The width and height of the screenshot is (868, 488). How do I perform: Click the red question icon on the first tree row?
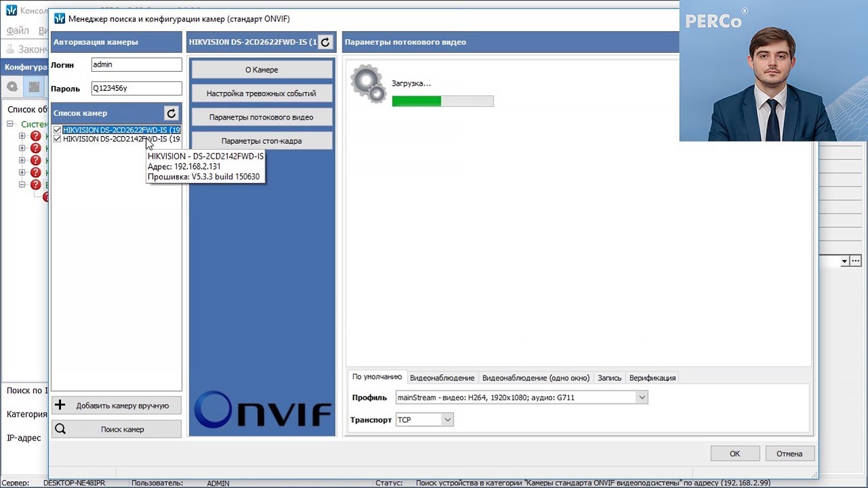[36, 136]
